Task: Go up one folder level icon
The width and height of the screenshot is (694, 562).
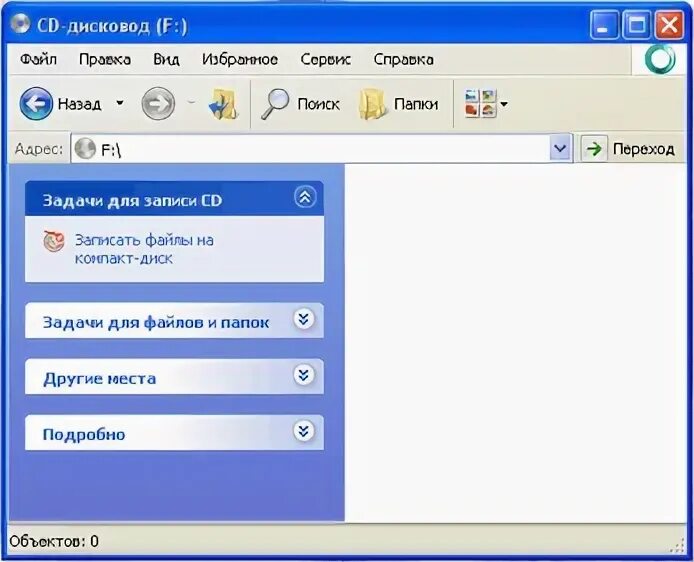Action: click(x=223, y=104)
